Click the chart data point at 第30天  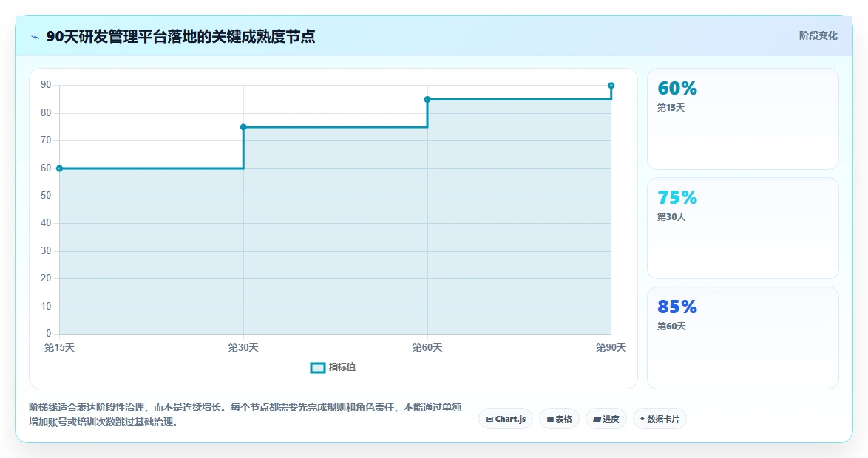tap(243, 127)
